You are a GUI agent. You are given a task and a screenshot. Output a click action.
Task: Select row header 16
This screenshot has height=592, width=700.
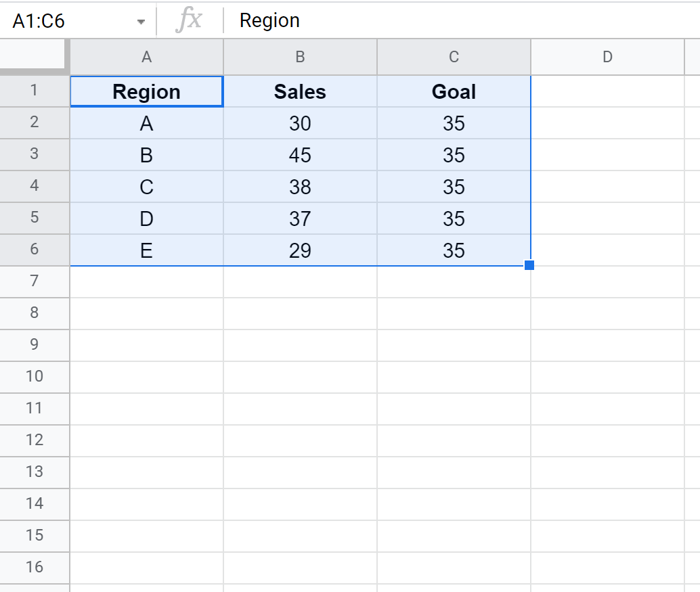[35, 568]
